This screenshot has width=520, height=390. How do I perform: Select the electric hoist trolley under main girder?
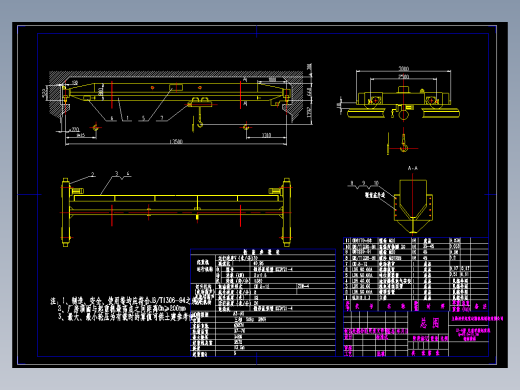click(200, 102)
